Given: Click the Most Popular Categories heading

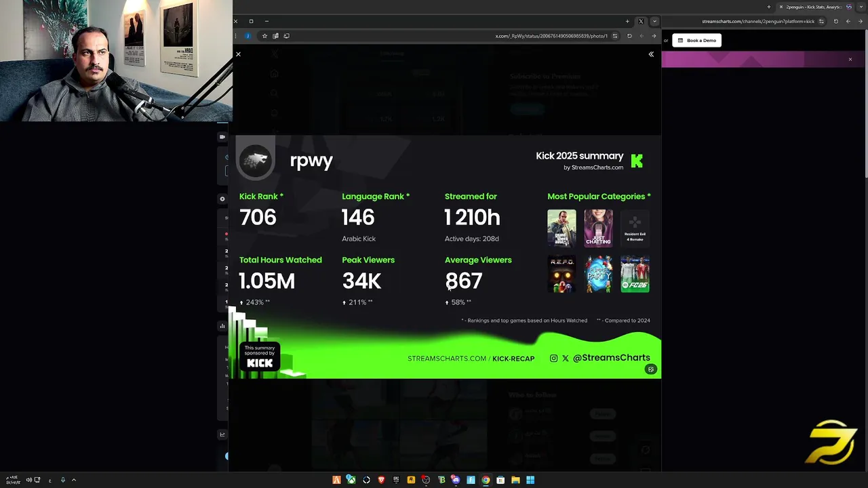Looking at the screenshot, I should pyautogui.click(x=599, y=197).
